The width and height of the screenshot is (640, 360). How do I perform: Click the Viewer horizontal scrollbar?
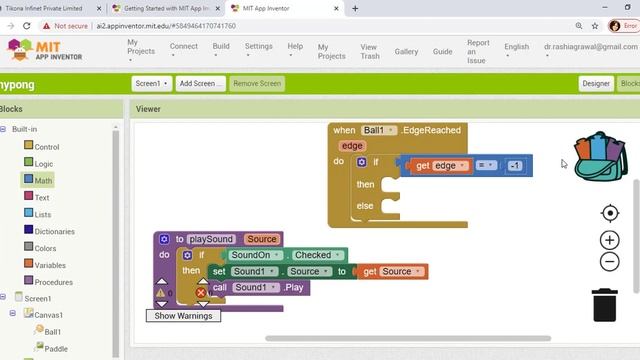(x=408, y=338)
